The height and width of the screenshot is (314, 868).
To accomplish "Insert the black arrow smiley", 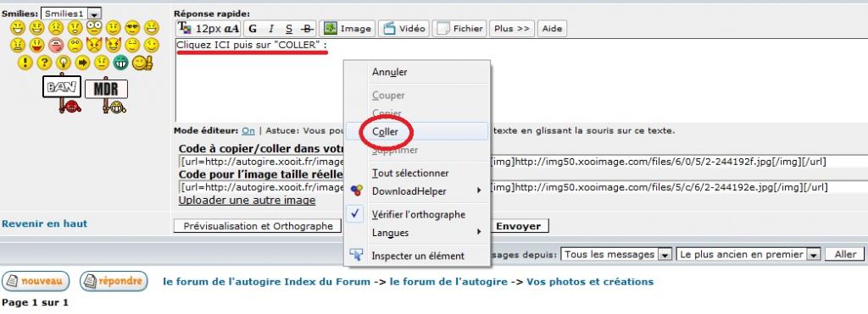I will (82, 63).
